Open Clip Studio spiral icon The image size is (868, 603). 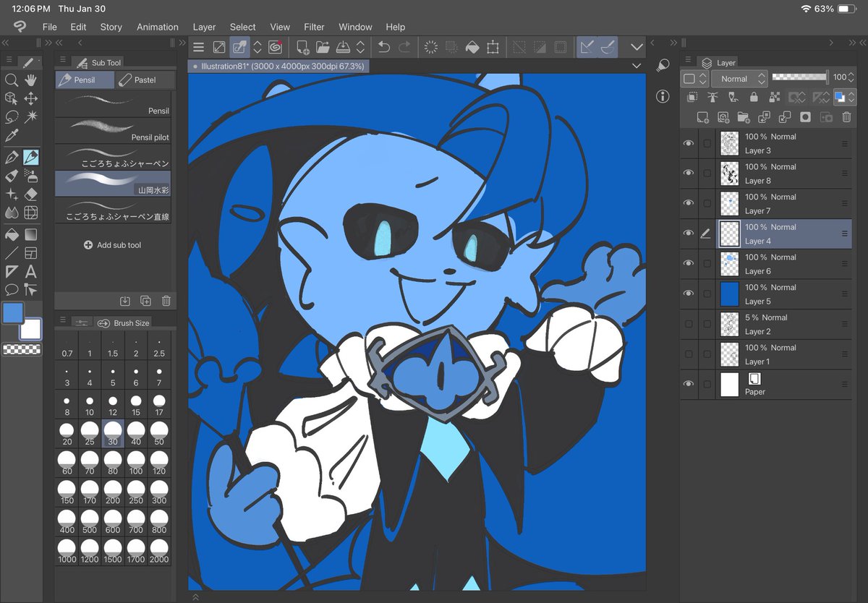click(x=275, y=47)
